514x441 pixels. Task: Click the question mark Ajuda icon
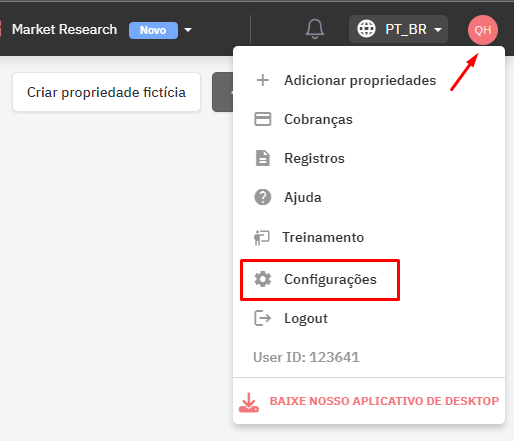[x=263, y=197]
